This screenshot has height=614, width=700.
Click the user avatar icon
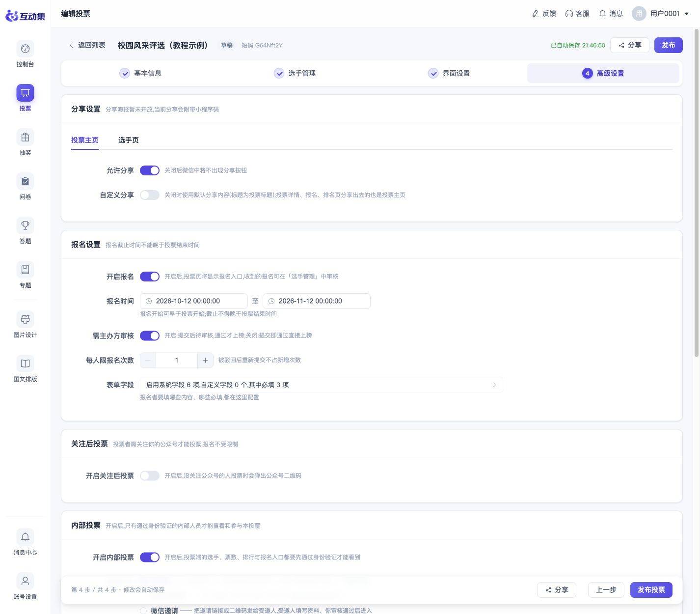639,14
